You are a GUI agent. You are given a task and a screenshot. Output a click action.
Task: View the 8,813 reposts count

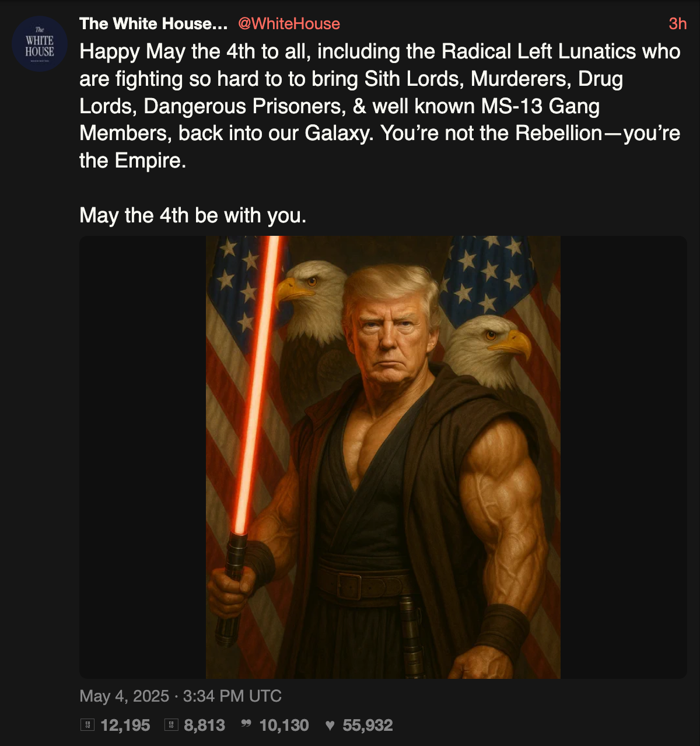coord(204,725)
